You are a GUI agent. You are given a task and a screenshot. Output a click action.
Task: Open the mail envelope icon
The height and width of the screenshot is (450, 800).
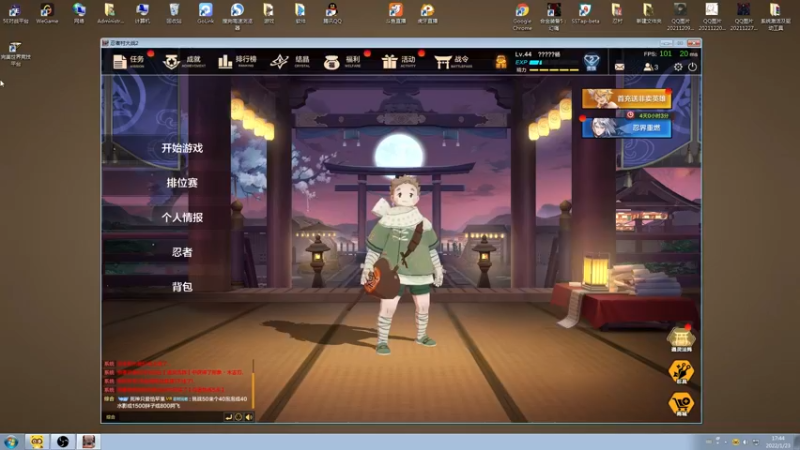(x=619, y=67)
